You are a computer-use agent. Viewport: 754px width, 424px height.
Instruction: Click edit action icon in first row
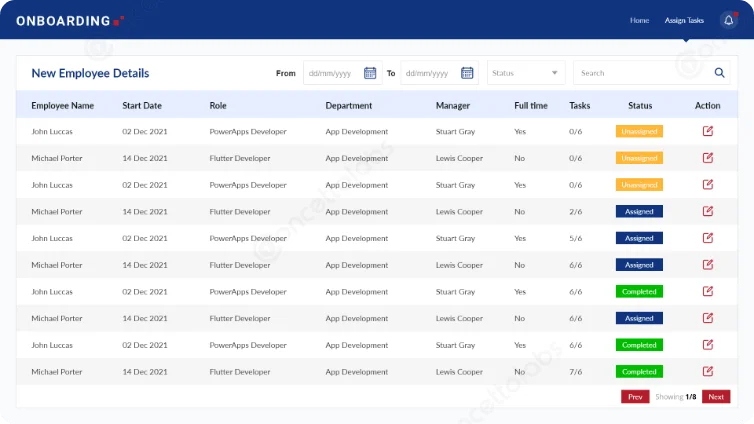(708, 131)
